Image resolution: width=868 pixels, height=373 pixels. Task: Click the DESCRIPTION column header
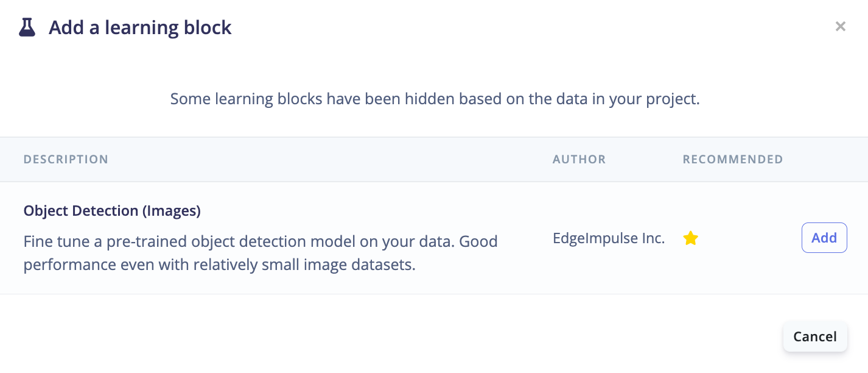click(x=66, y=160)
